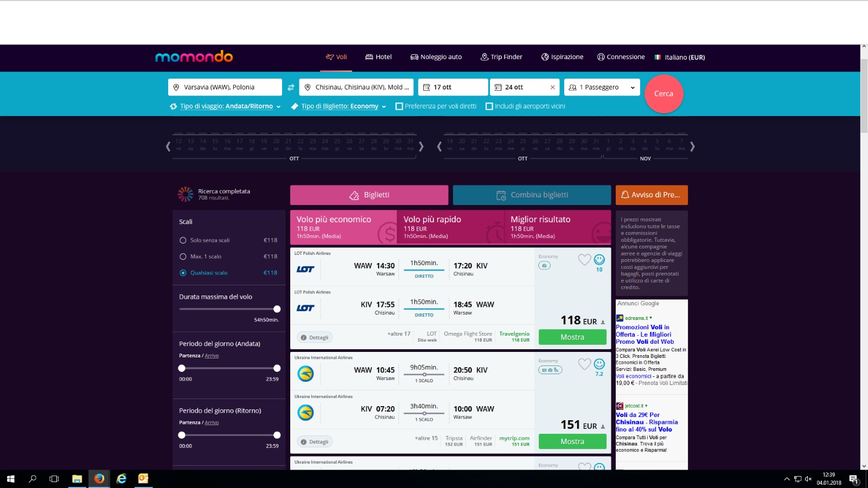Expand Tipo di viaggio Andata/Ritorno dropdown
The width and height of the screenshot is (868, 488).
(225, 106)
